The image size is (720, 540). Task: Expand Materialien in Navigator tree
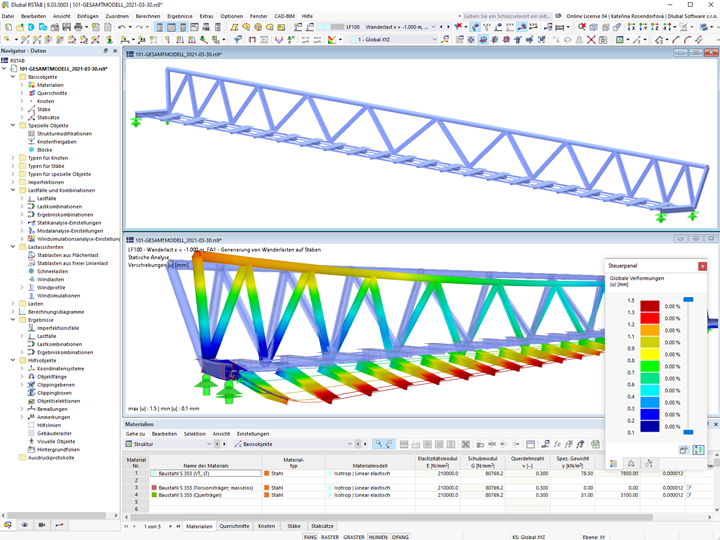[x=22, y=85]
